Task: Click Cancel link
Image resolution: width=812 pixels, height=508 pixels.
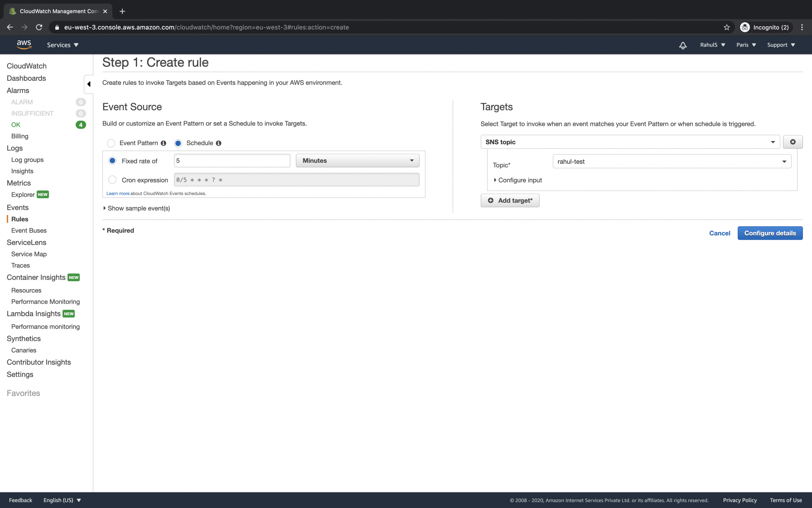Action: 719,233
